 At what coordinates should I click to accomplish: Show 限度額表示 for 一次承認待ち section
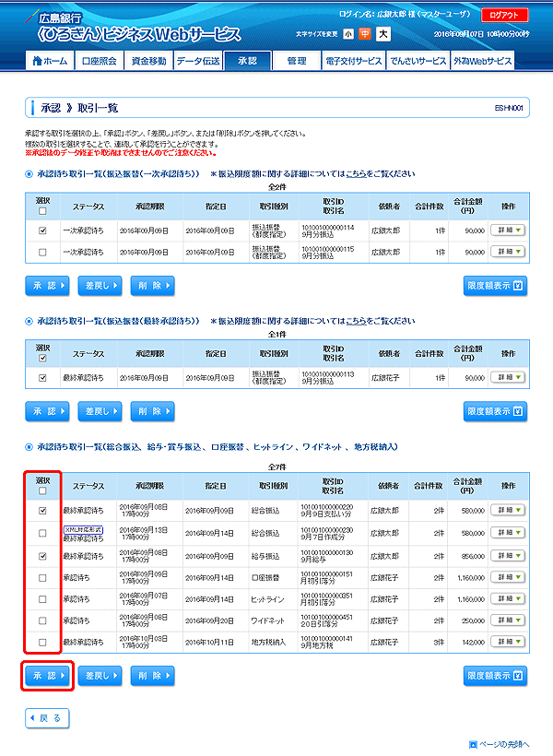coord(495,286)
